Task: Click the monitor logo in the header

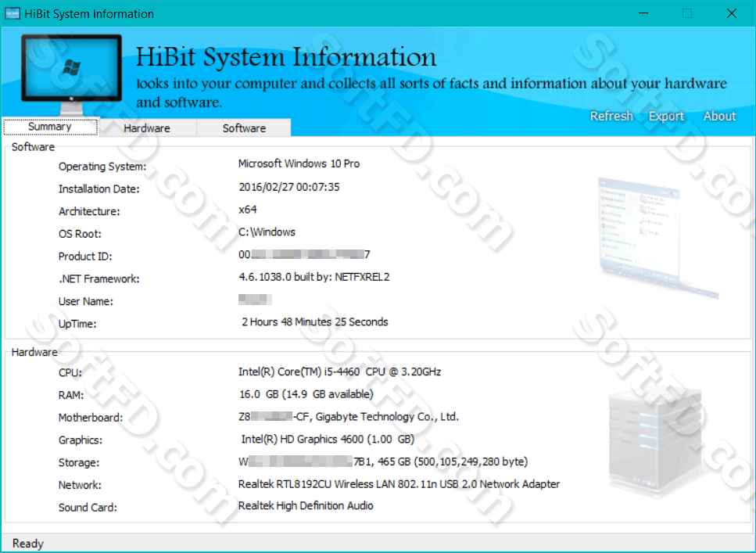Action: click(71, 74)
